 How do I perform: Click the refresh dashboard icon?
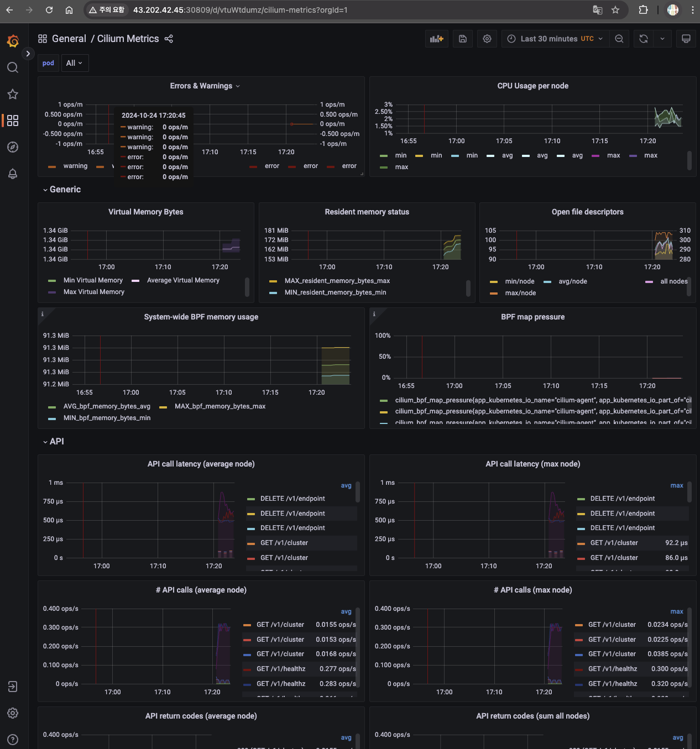(x=644, y=39)
